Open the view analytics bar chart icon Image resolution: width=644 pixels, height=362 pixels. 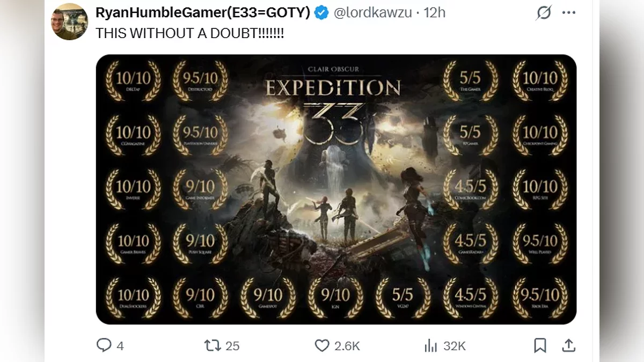pos(430,345)
